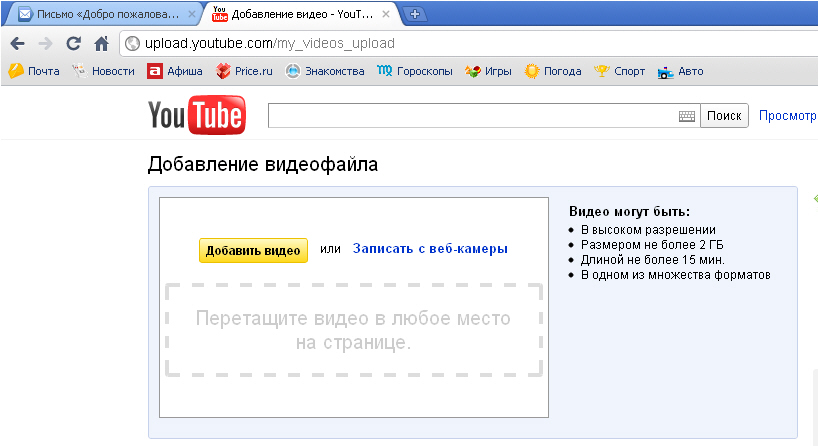Open the Почта bookmark
The image size is (818, 446).
pos(34,71)
